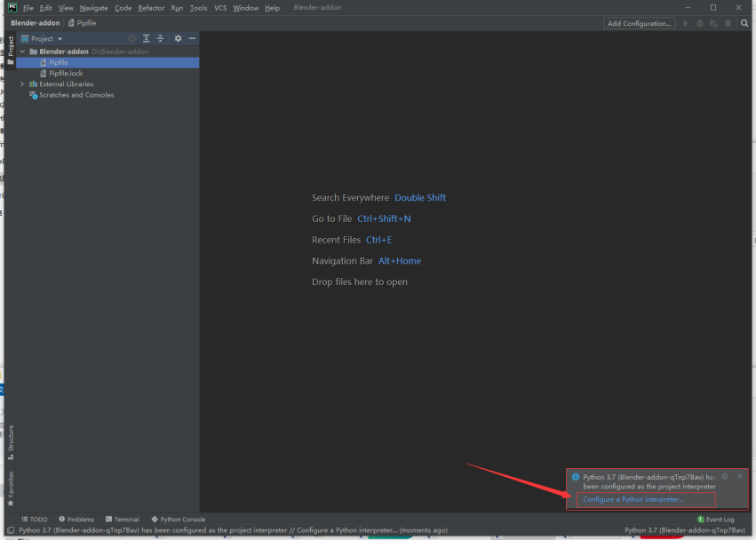Click the notification info icon
This screenshot has width=756, height=540.
click(x=575, y=477)
